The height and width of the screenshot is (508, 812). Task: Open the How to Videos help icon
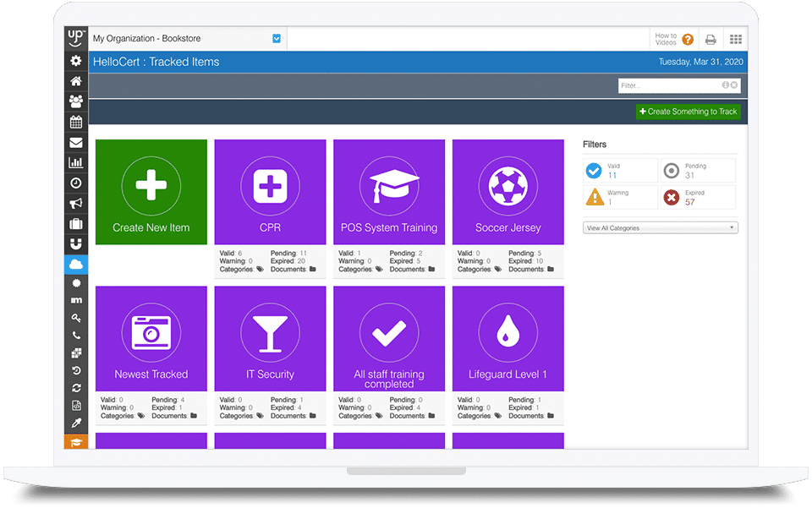click(x=688, y=39)
